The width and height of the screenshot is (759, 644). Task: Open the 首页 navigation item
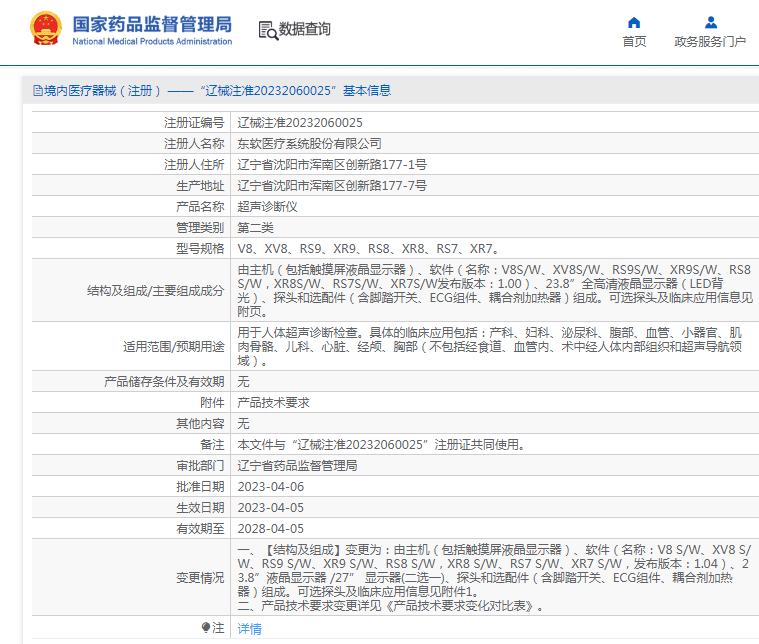(x=634, y=42)
